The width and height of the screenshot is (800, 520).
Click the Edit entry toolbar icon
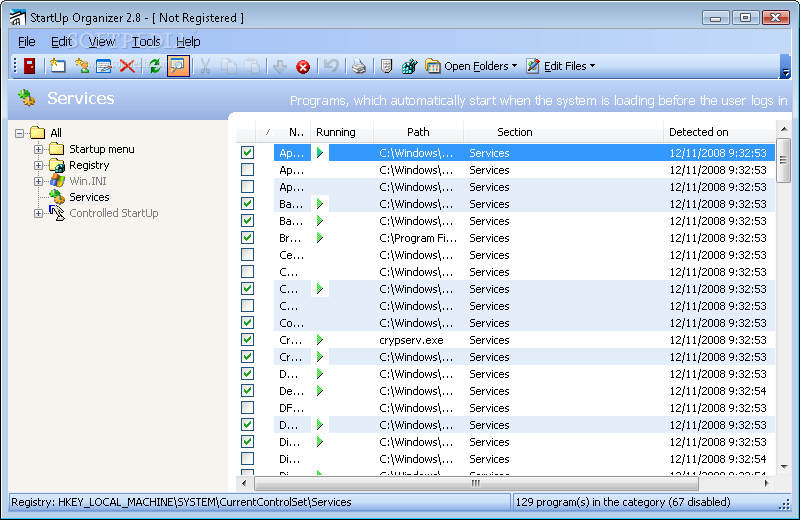point(104,66)
